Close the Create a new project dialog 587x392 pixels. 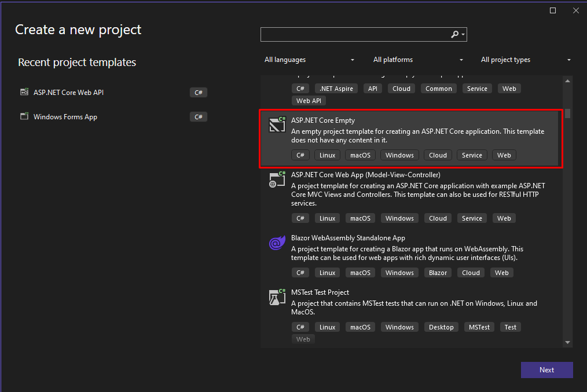(x=576, y=10)
